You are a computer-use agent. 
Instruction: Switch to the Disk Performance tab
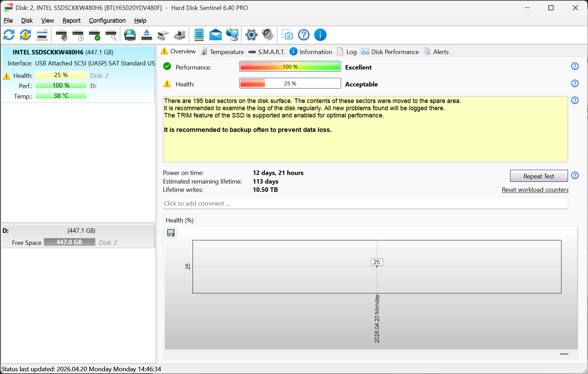pos(390,52)
